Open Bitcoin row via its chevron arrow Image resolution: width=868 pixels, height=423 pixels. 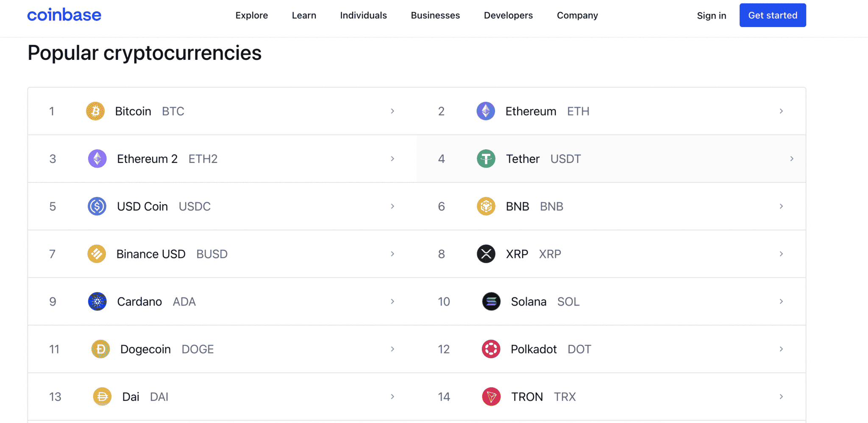click(x=392, y=111)
